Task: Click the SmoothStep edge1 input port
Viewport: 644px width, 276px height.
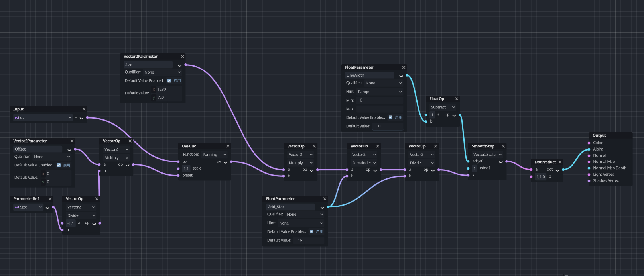Action: [x=468, y=168]
